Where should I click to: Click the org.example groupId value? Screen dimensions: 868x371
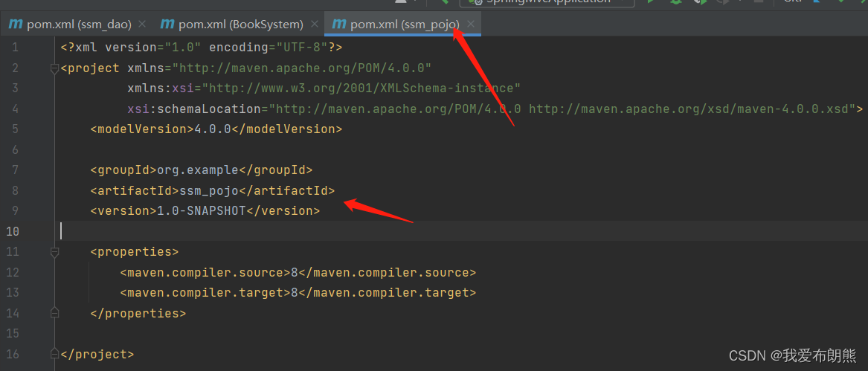198,170
